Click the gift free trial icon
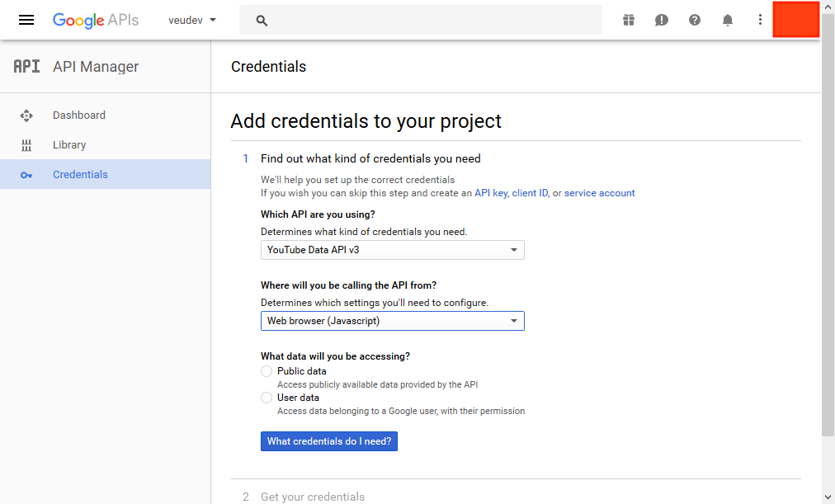This screenshot has width=835, height=504. coord(629,20)
